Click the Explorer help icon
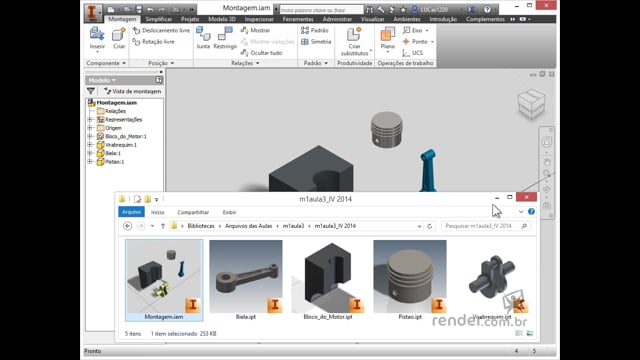Image resolution: width=640 pixels, height=360 pixels. pos(531,211)
